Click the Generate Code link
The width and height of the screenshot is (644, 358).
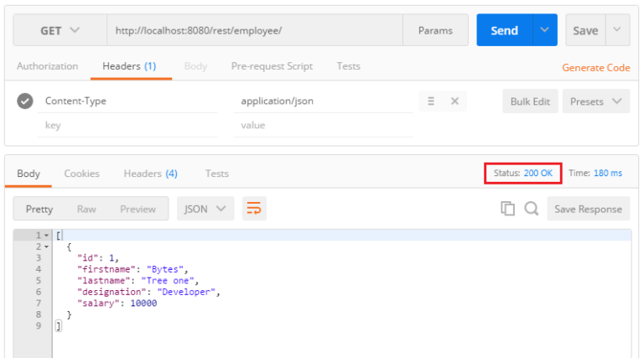596,68
